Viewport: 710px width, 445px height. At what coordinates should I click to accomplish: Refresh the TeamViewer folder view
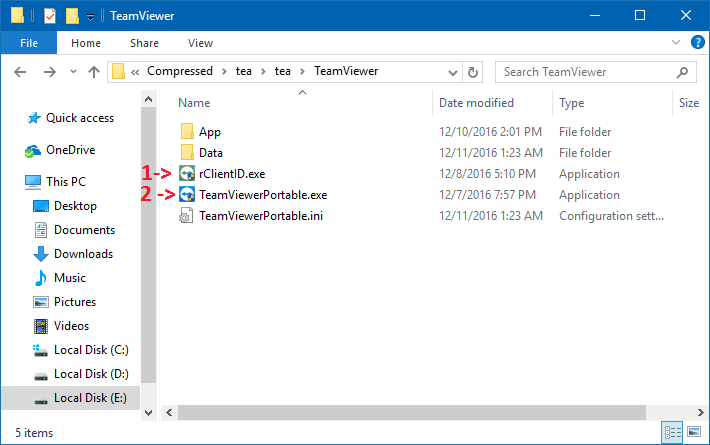pos(473,72)
